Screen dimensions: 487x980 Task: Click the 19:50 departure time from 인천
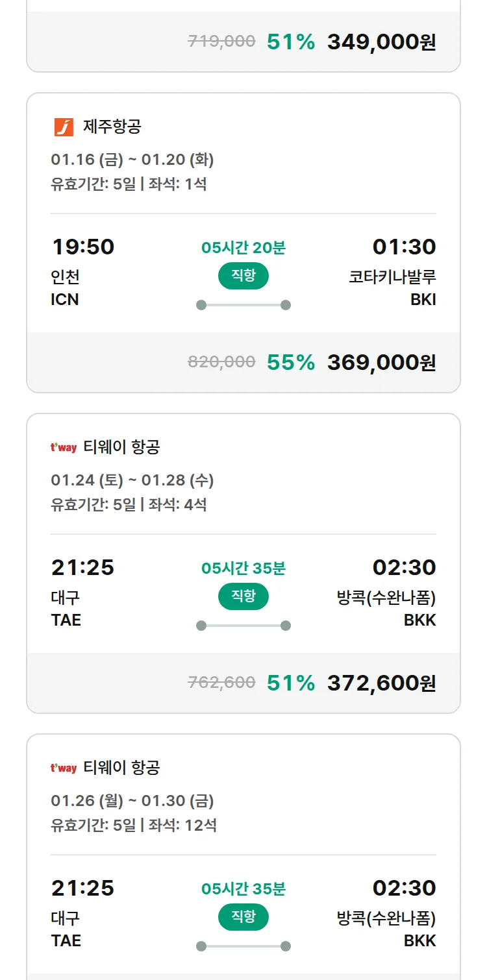point(82,247)
